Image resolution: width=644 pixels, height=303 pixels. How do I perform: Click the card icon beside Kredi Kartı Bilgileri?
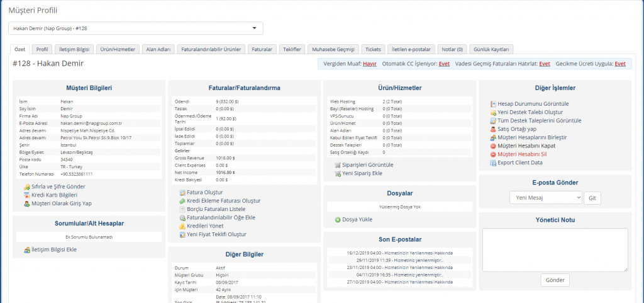(26, 195)
